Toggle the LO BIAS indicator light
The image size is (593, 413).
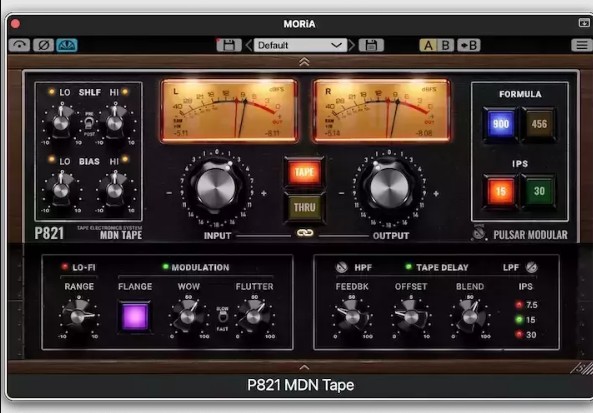click(x=51, y=160)
